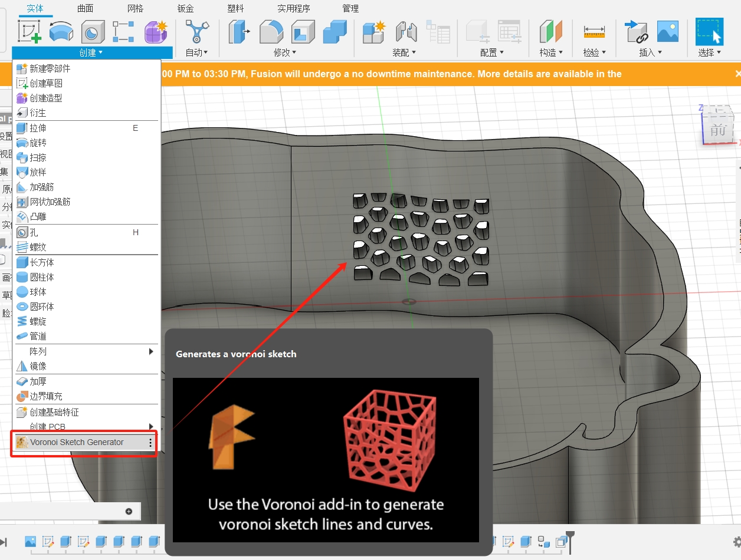The image size is (741, 560).
Task: Click the Joint icon in 装配 group
Action: tap(406, 32)
